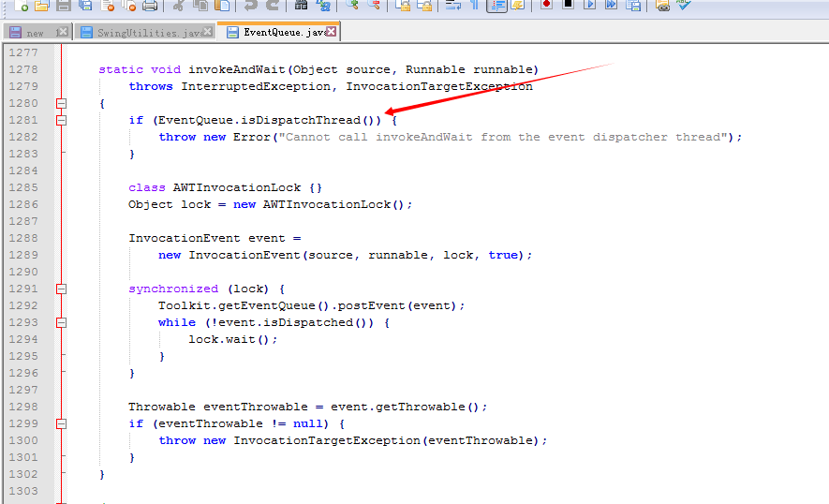829x504 pixels.
Task: Click the word 'invokeAndWait' in method signature
Action: click(x=236, y=69)
